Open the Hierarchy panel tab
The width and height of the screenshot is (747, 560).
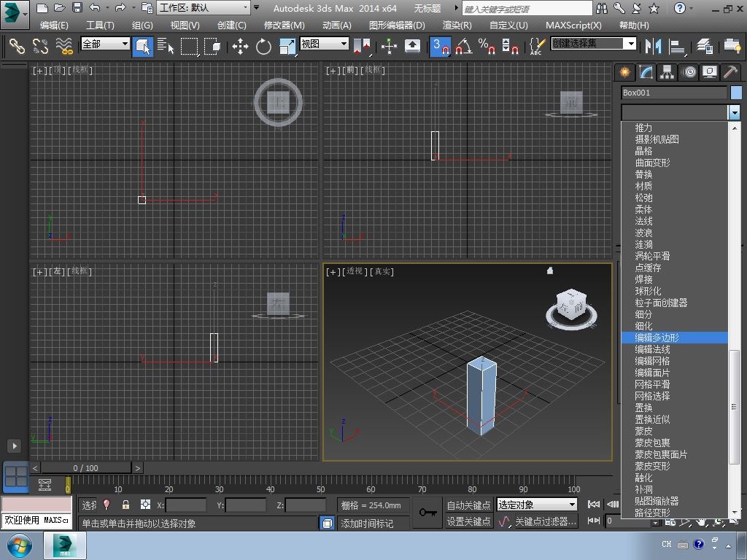tap(667, 72)
